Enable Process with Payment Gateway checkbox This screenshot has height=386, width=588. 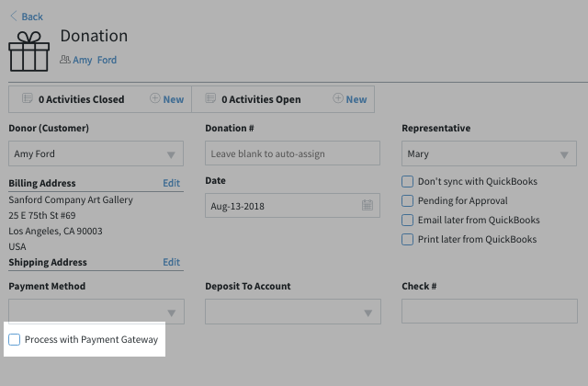coord(15,339)
